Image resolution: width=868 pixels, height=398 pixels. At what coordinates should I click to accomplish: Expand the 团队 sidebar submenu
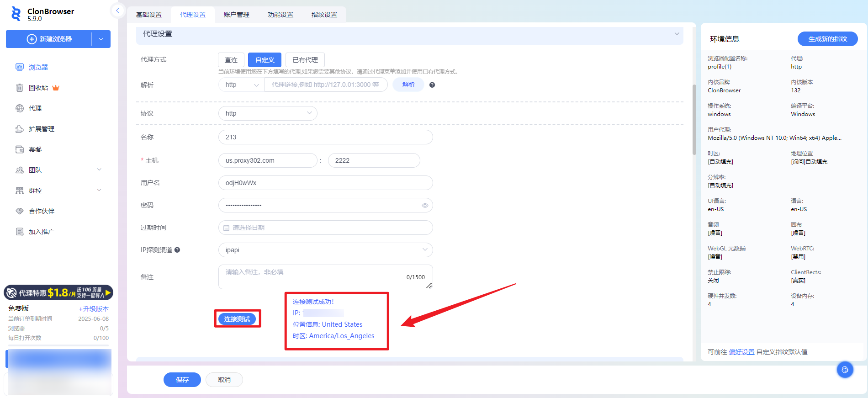pos(99,170)
